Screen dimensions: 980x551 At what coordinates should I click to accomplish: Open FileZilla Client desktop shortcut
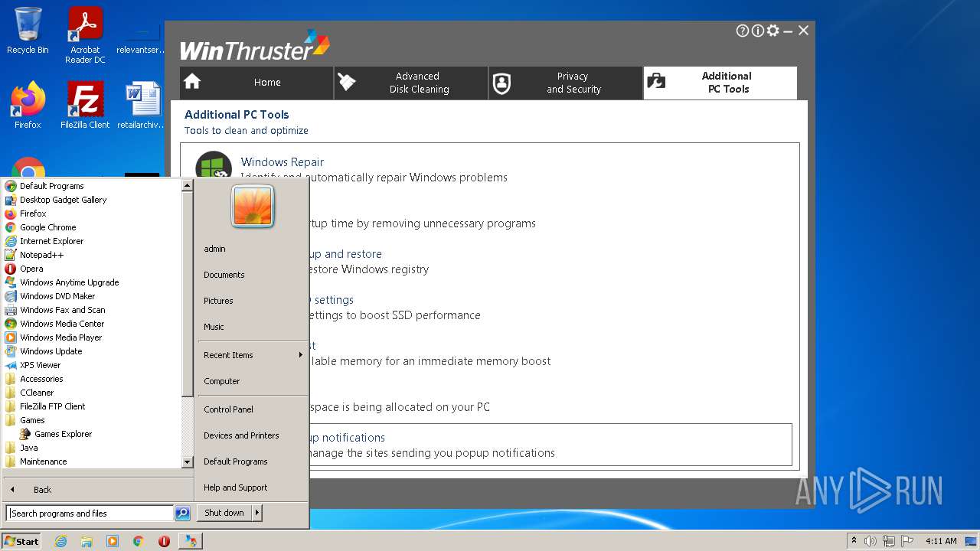85,106
